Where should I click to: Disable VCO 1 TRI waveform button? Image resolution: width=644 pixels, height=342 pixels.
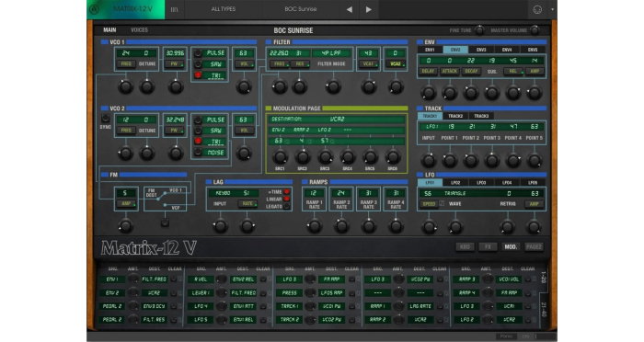tap(198, 75)
